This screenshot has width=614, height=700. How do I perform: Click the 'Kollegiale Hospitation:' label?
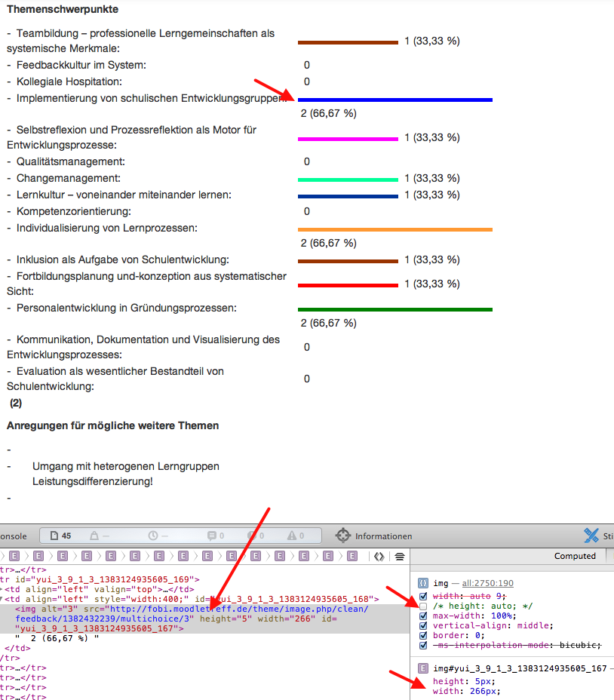click(69, 81)
